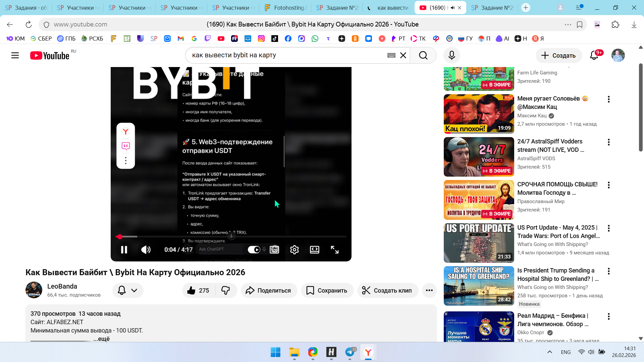This screenshot has width=644, height=362.
Task: Enter fullscreen video mode
Action: [x=334, y=250]
